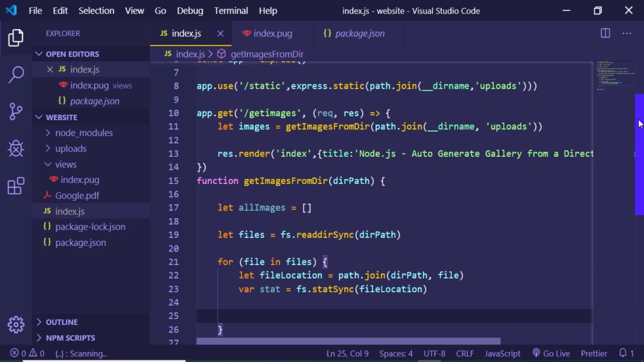Change the JavaScript language mode
The width and height of the screenshot is (644, 362).
point(502,353)
